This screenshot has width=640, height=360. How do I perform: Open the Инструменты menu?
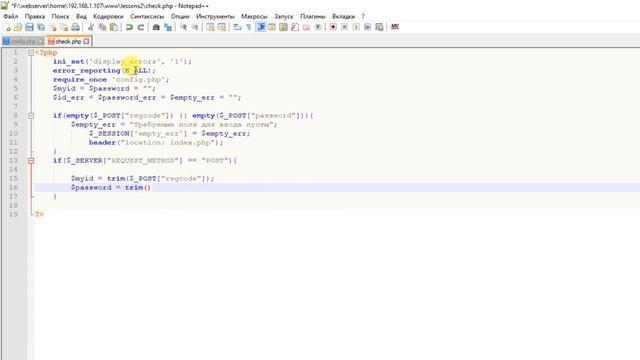coord(215,16)
